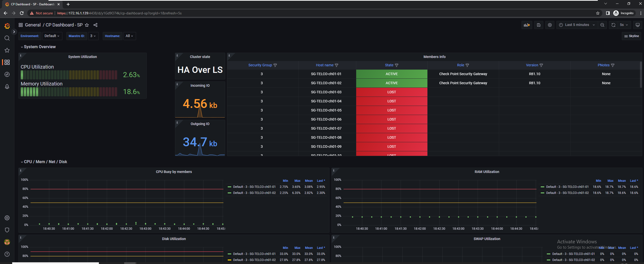Click the ACTIVE state cell for SG-TELCO-ch01-01
Image resolution: width=644 pixels, height=264 pixels.
point(392,74)
